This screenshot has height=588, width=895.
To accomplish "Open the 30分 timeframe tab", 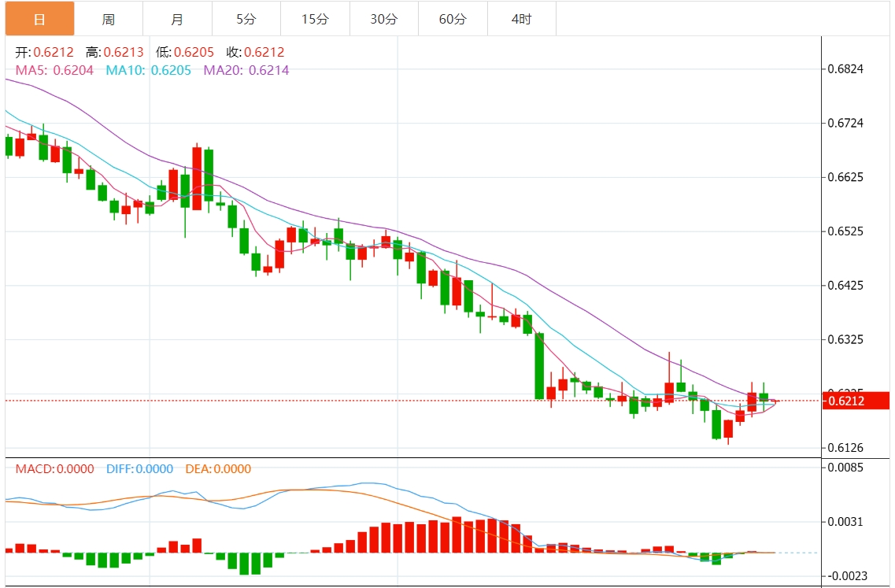I will pos(383,19).
